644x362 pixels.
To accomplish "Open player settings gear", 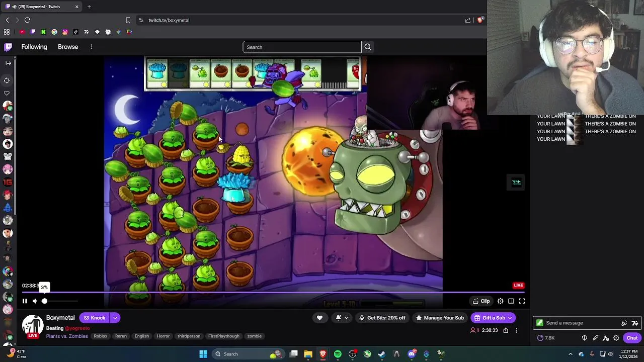I will [x=500, y=301].
